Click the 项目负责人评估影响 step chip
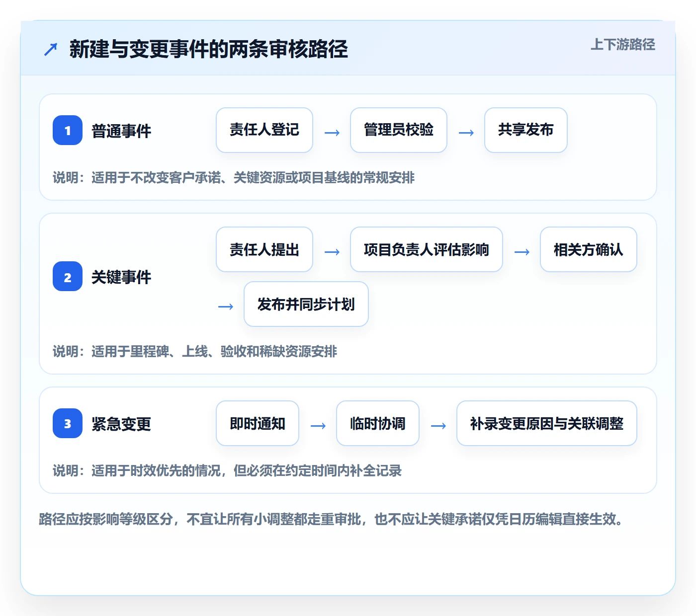The width and height of the screenshot is (696, 616). point(427,249)
